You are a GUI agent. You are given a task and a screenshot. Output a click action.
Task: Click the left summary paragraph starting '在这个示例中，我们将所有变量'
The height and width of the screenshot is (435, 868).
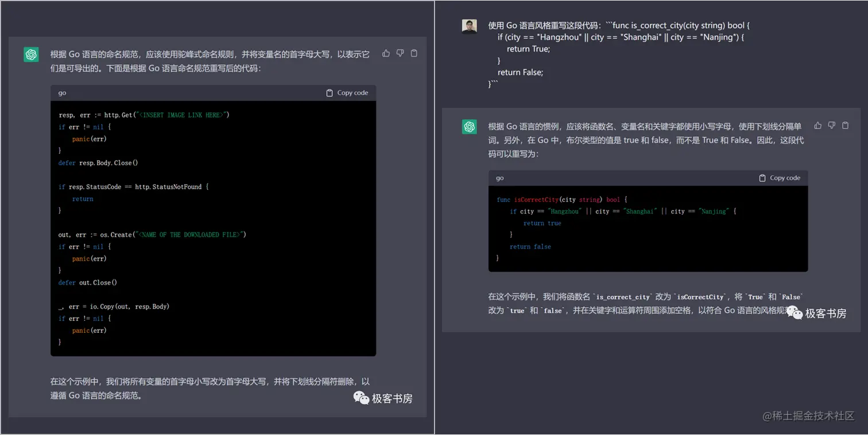click(210, 389)
